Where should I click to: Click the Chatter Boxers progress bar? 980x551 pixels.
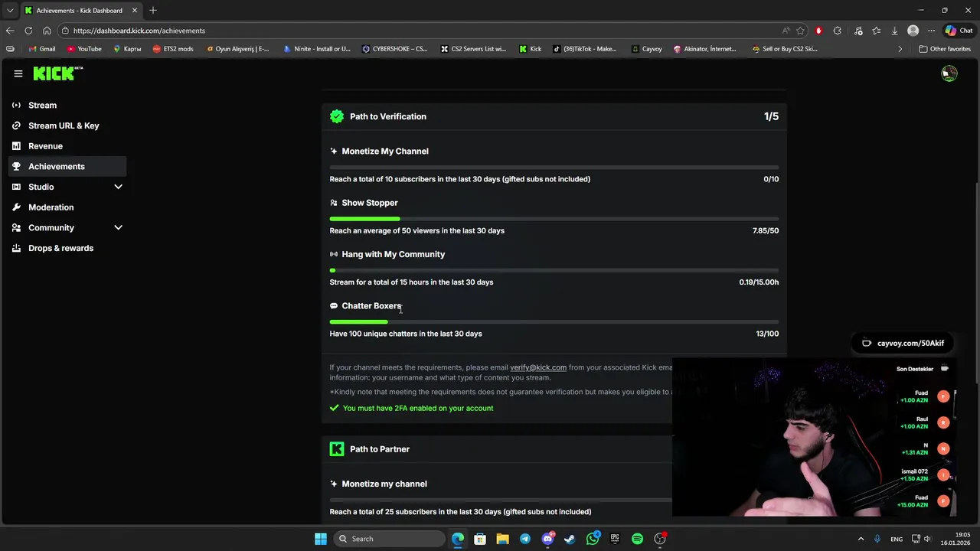pyautogui.click(x=554, y=322)
